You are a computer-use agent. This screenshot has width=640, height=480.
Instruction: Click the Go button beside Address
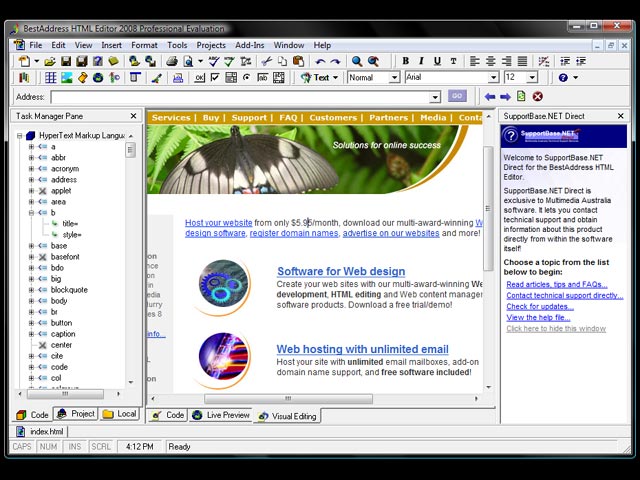pyautogui.click(x=457, y=96)
